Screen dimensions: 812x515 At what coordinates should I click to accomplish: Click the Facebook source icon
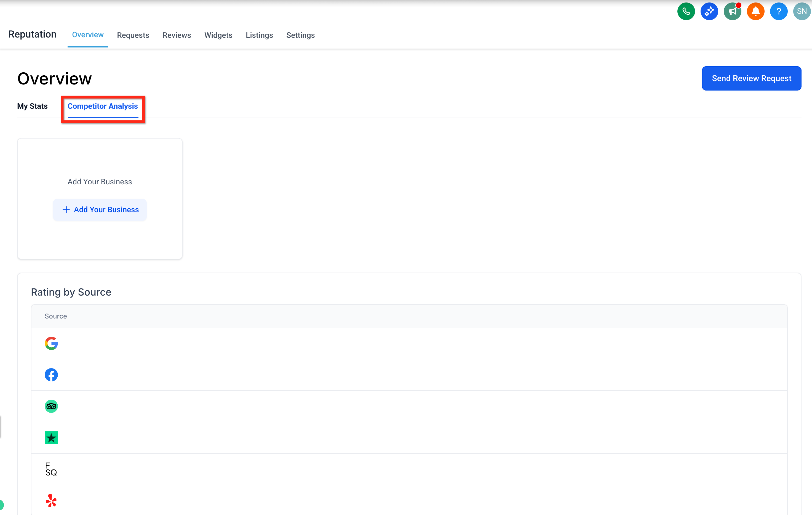(51, 375)
